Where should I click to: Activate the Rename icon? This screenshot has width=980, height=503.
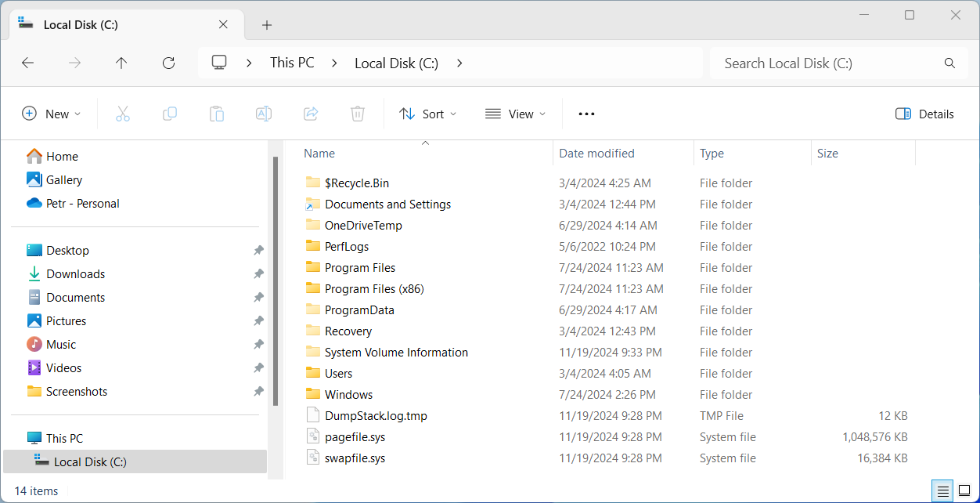[263, 114]
